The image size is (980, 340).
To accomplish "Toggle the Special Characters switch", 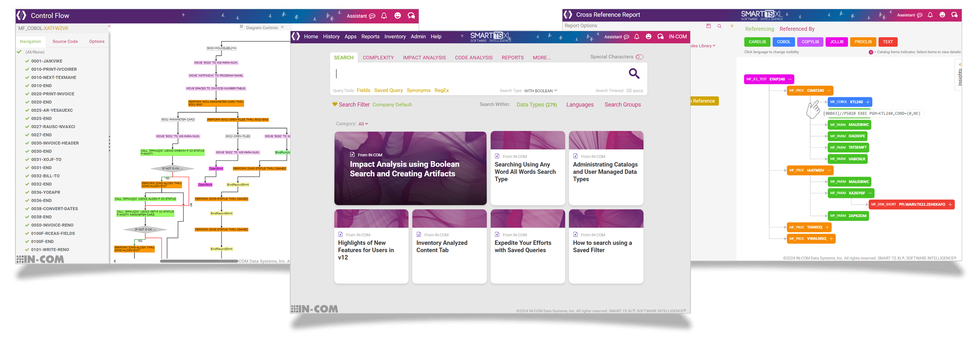I will tap(640, 56).
